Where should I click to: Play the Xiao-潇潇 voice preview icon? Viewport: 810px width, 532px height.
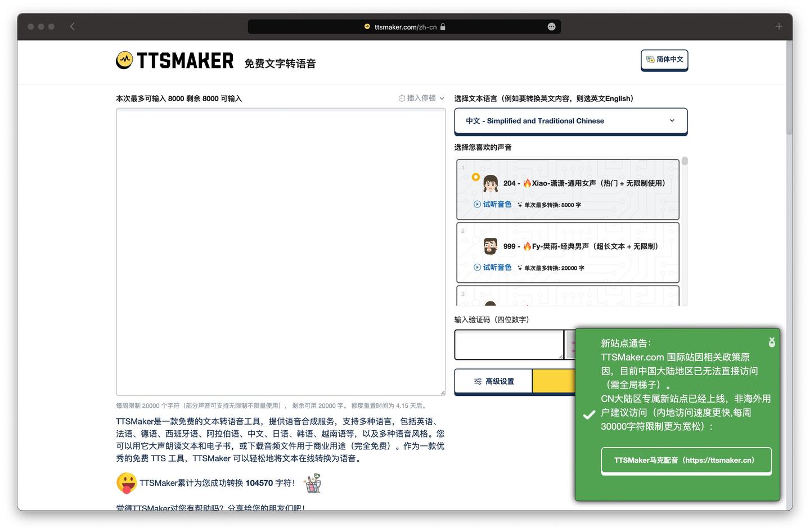tap(478, 204)
